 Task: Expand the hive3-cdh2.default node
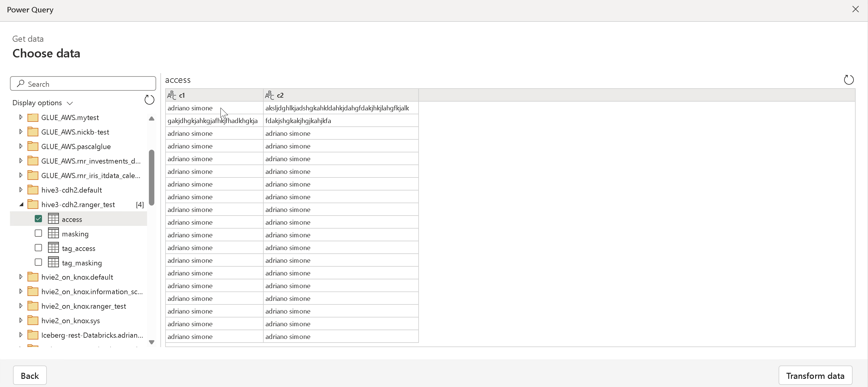(x=21, y=190)
